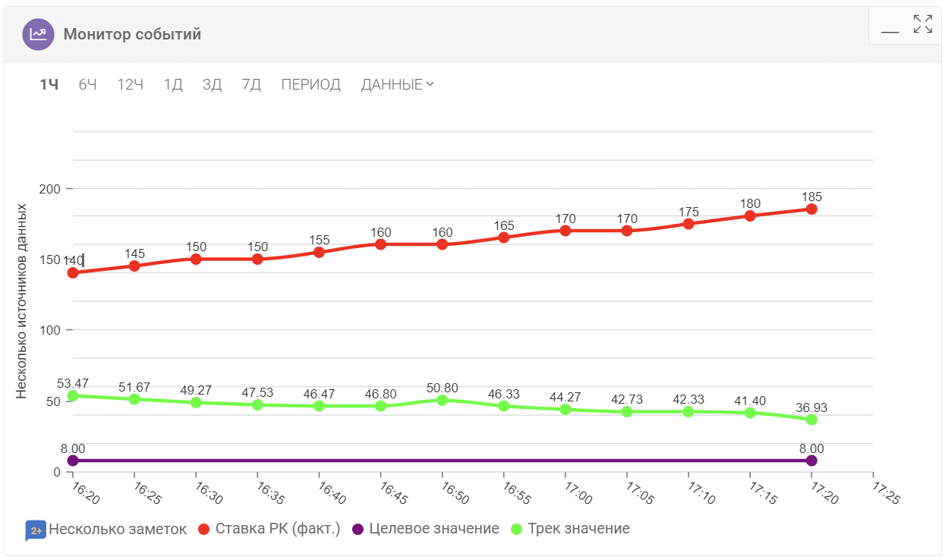Click the Несколько заметок legend label

(x=117, y=529)
